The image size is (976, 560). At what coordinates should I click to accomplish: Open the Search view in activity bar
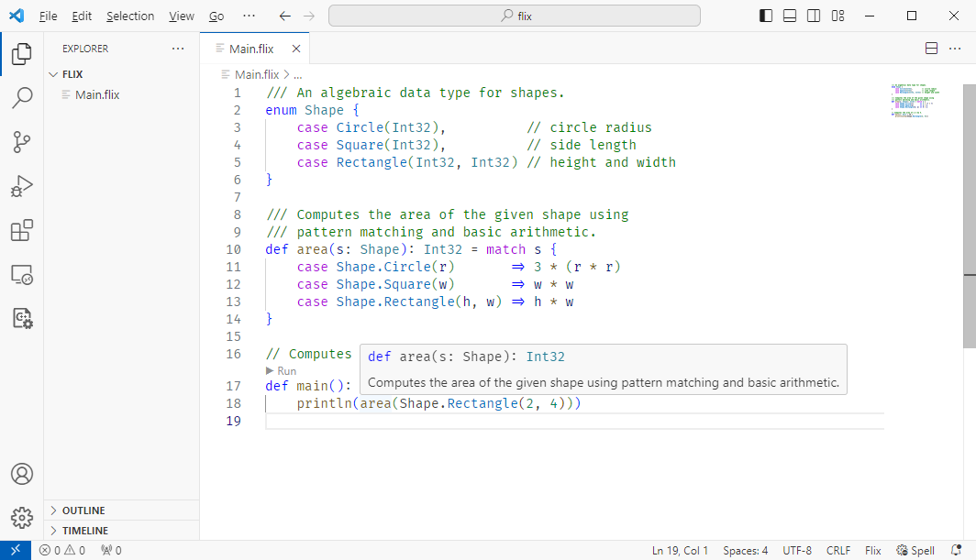pyautogui.click(x=22, y=98)
